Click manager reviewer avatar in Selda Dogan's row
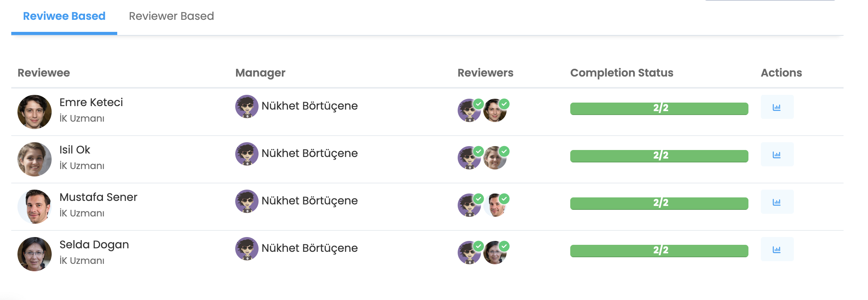The width and height of the screenshot is (868, 300). click(x=469, y=253)
